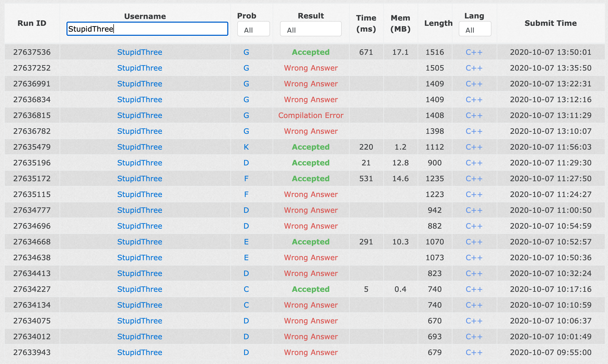The image size is (608, 364).
Task: Click C++ link for run 27636991
Action: (474, 84)
